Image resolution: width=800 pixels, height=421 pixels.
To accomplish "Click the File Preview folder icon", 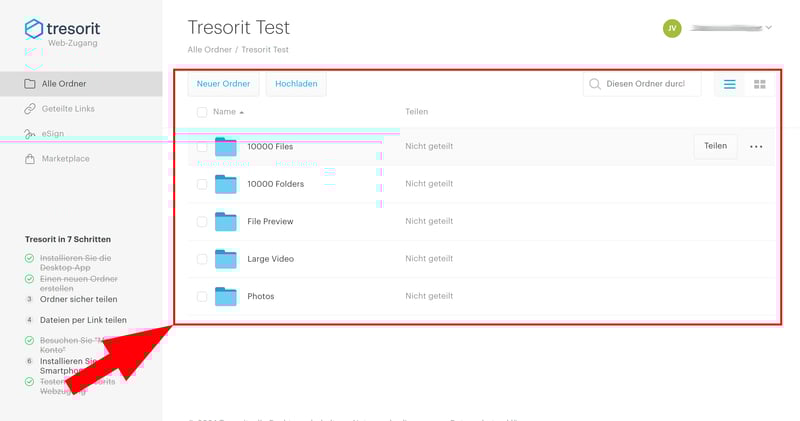I will coord(226,221).
